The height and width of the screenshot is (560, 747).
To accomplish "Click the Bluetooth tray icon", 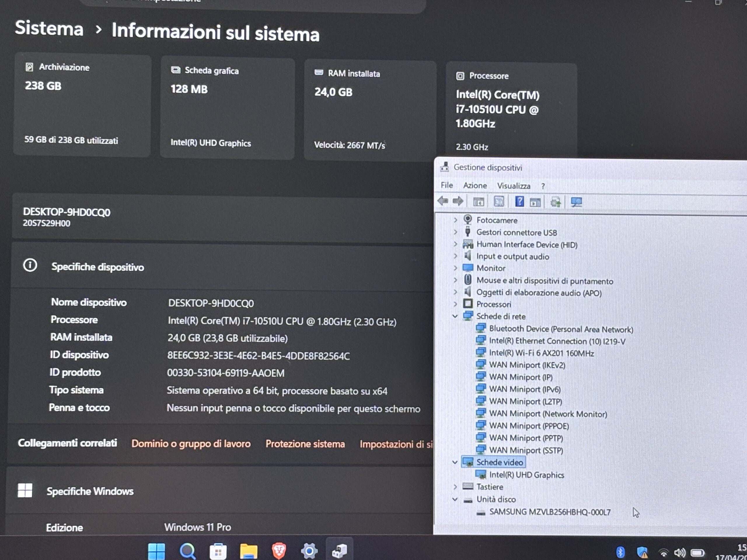I will pos(620,552).
